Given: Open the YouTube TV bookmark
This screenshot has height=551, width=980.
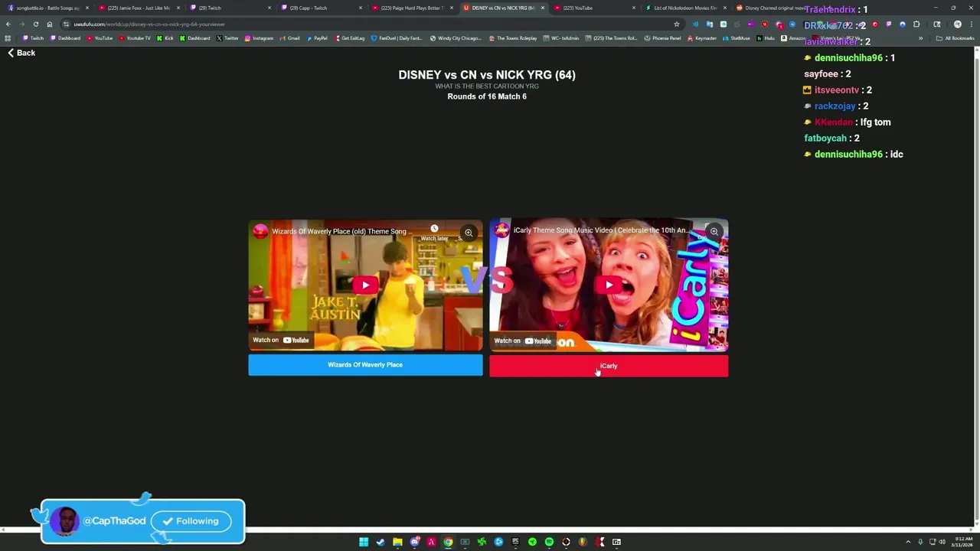Looking at the screenshot, I should click(x=135, y=38).
